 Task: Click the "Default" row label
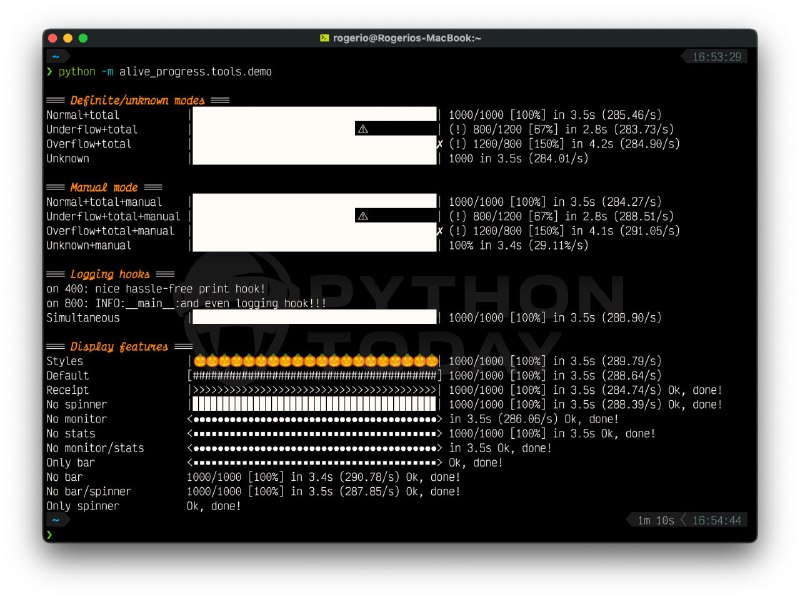[x=67, y=376]
